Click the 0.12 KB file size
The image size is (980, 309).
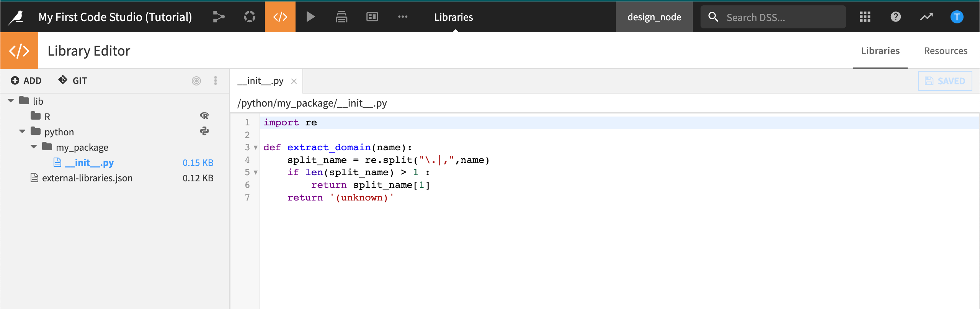tap(198, 178)
